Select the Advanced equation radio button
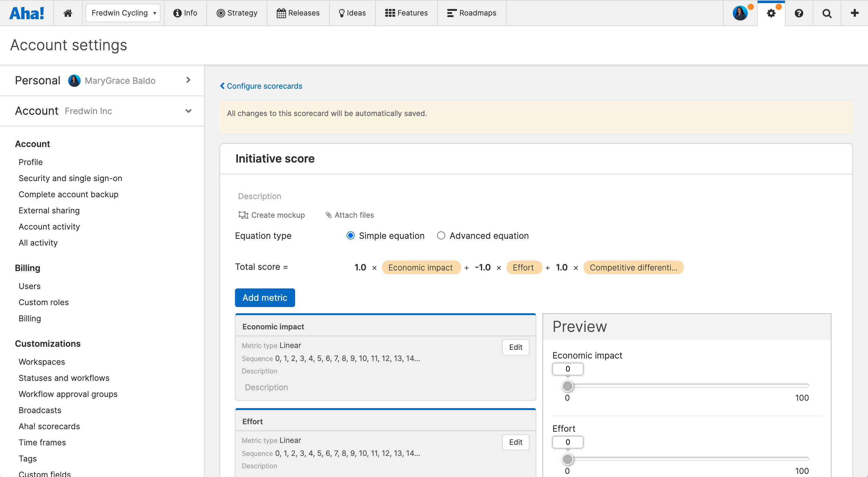Image resolution: width=868 pixels, height=477 pixels. [x=441, y=235]
